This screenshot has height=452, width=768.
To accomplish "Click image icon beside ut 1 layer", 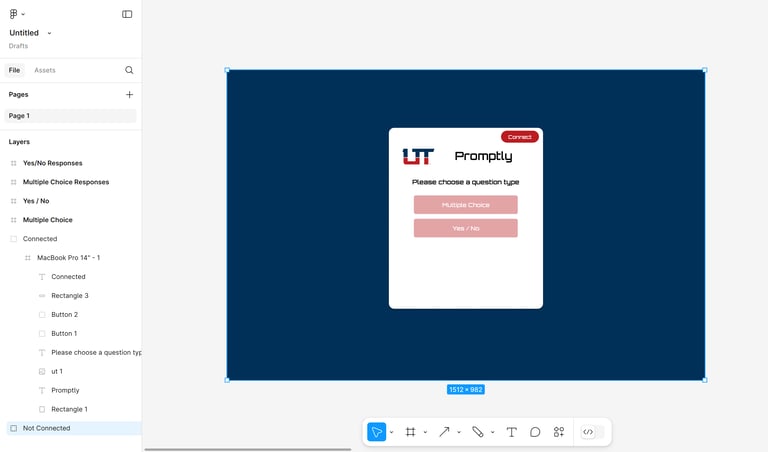I will 42,371.
